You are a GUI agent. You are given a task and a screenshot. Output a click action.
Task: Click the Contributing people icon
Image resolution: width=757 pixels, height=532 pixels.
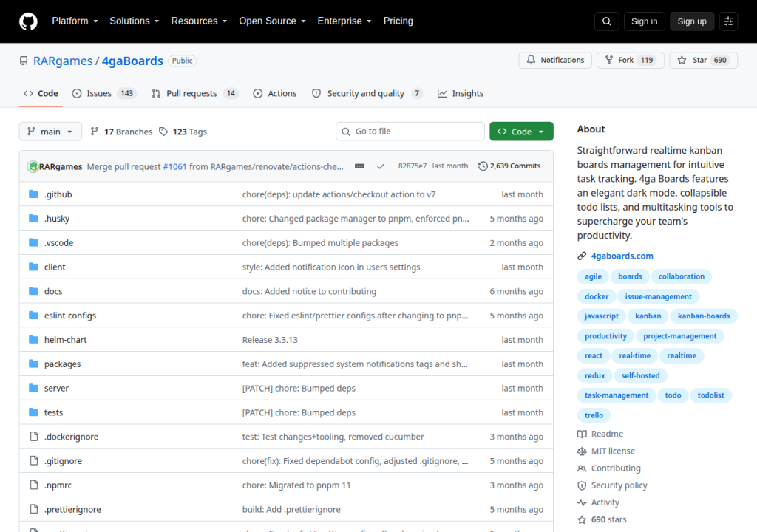582,468
